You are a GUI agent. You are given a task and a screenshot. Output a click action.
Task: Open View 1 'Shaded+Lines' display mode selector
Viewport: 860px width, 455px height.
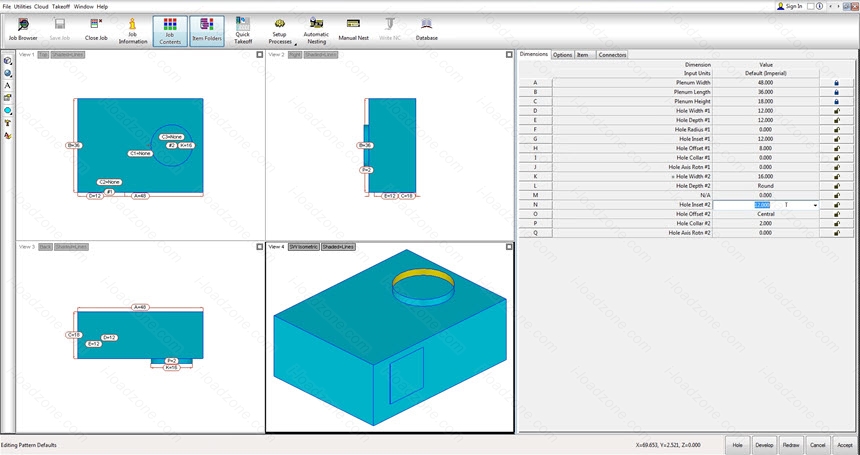coord(68,55)
